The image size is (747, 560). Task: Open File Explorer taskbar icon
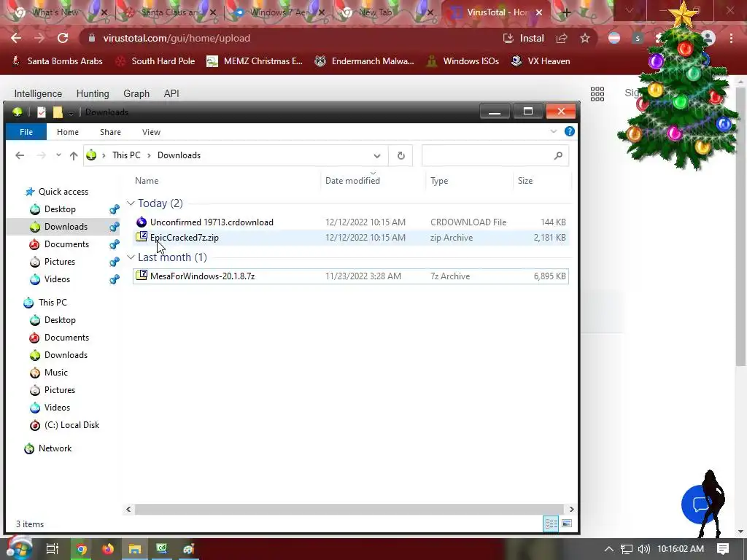click(x=135, y=549)
